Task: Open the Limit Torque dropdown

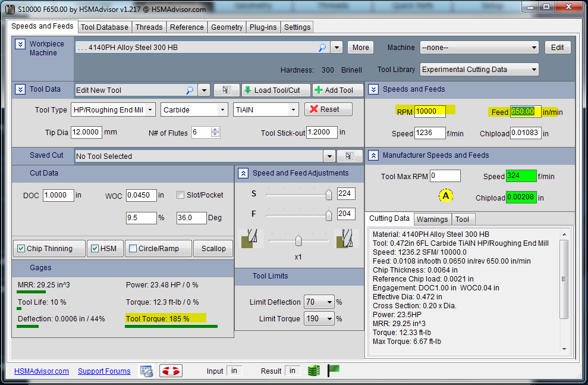Action: tap(318, 318)
